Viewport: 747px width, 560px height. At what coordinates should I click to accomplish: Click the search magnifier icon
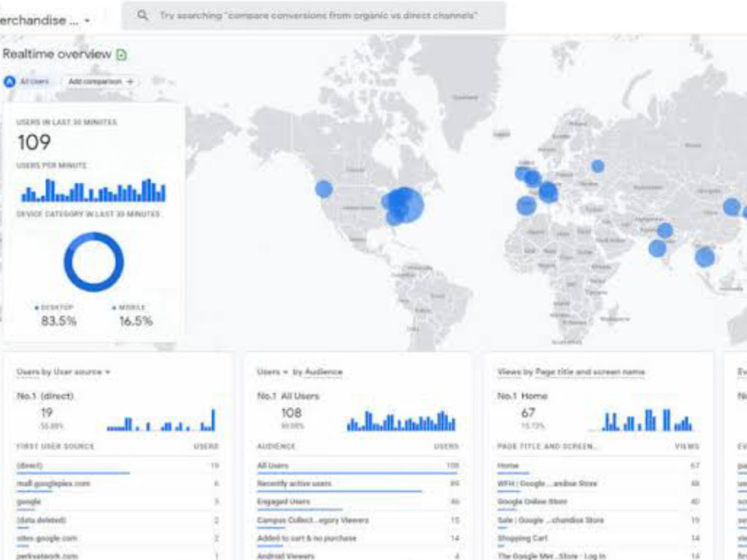click(x=142, y=15)
